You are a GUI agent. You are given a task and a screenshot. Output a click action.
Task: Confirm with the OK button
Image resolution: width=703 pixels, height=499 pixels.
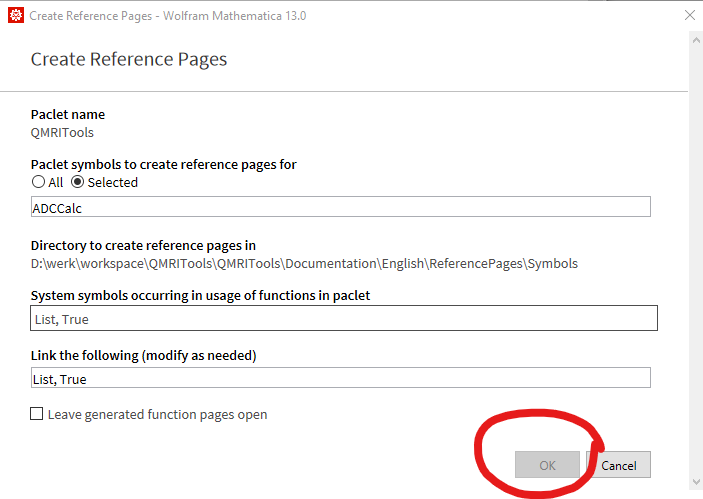(547, 465)
